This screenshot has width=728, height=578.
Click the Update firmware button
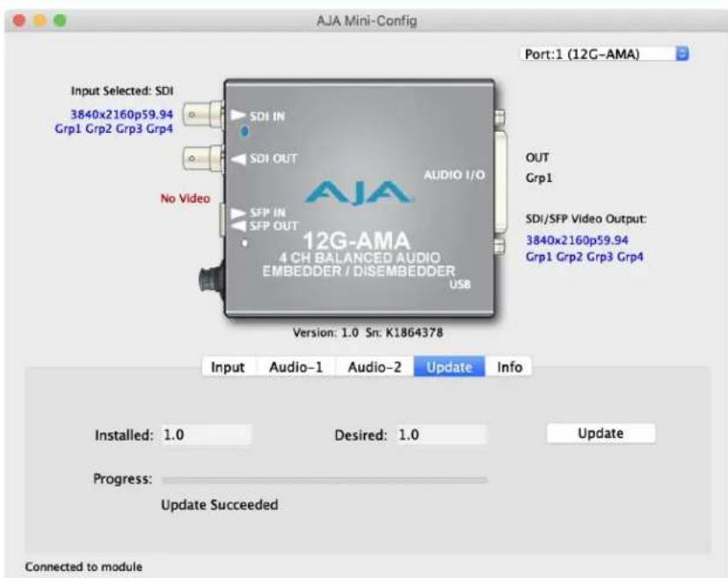pyautogui.click(x=601, y=433)
